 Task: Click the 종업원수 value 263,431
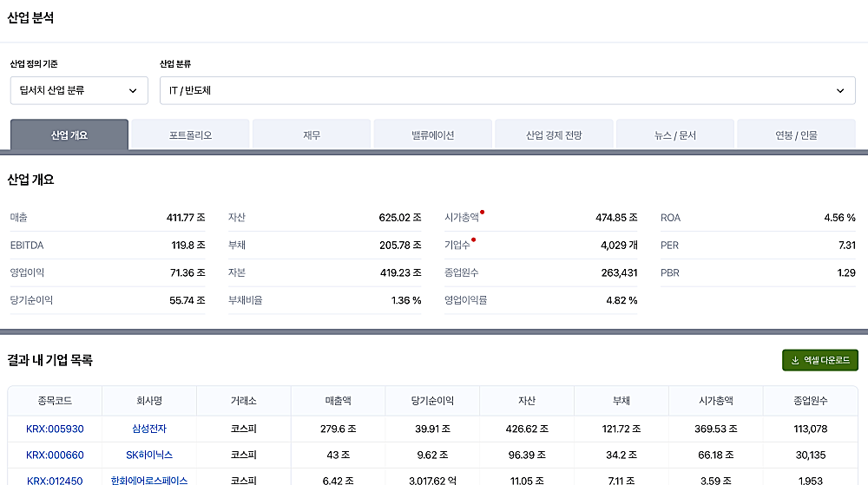[x=620, y=272]
